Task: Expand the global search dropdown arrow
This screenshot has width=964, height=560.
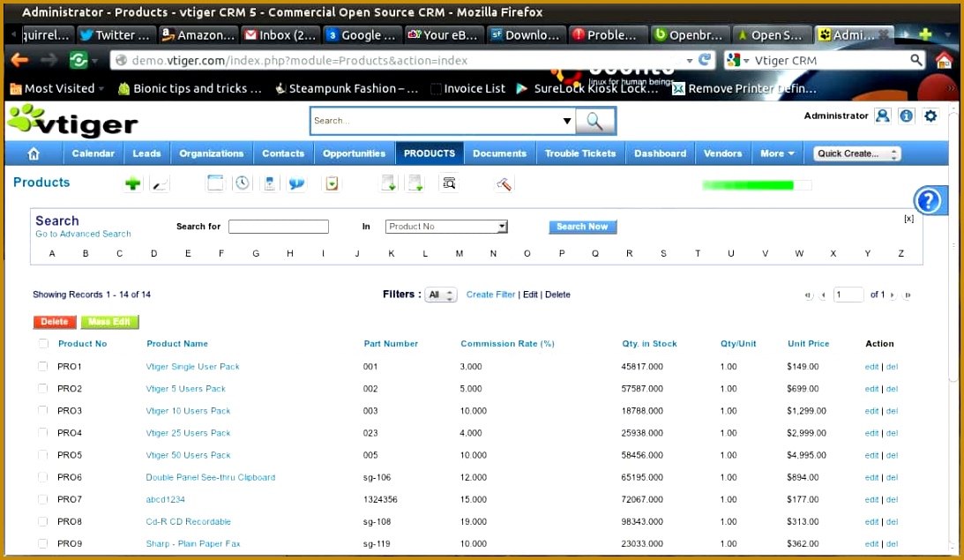Action: click(567, 121)
